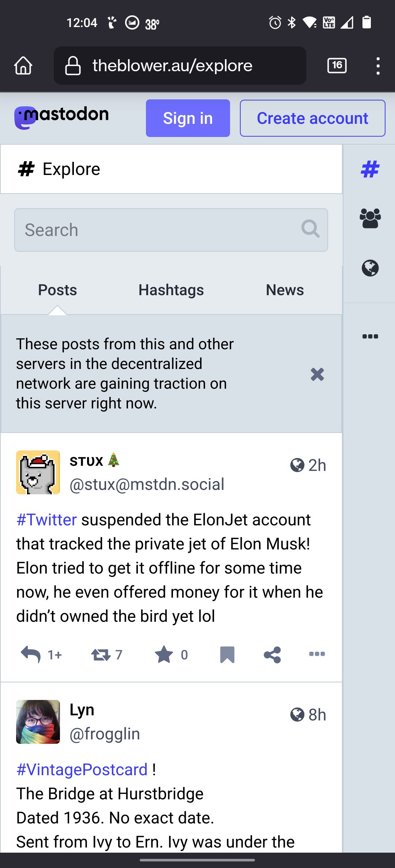Click the Create account button
The height and width of the screenshot is (868, 395).
[313, 118]
